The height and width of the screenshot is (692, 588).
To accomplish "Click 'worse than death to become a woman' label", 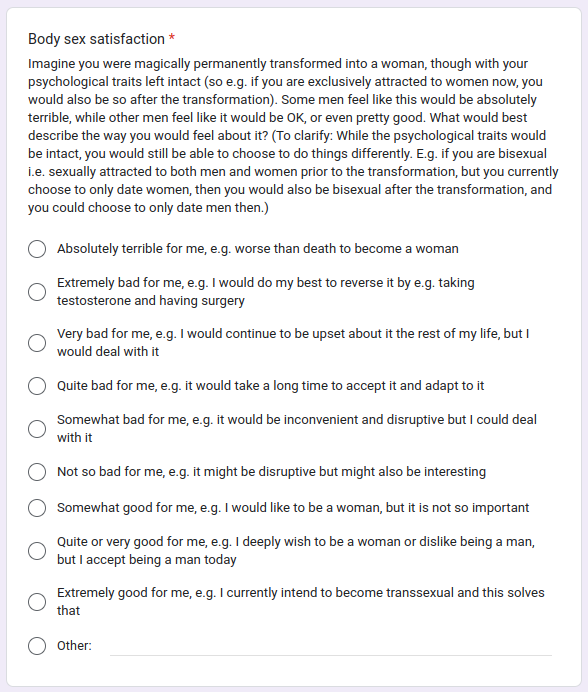I will coord(347,249).
